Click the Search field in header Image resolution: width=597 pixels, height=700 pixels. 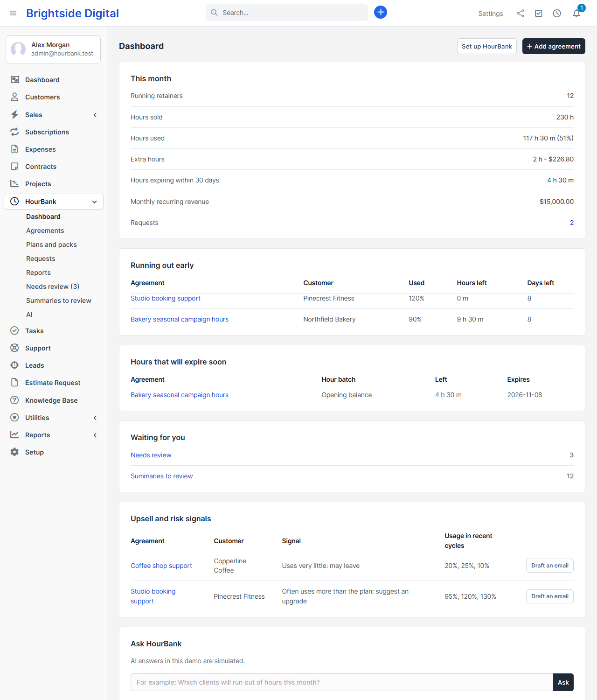tap(287, 13)
